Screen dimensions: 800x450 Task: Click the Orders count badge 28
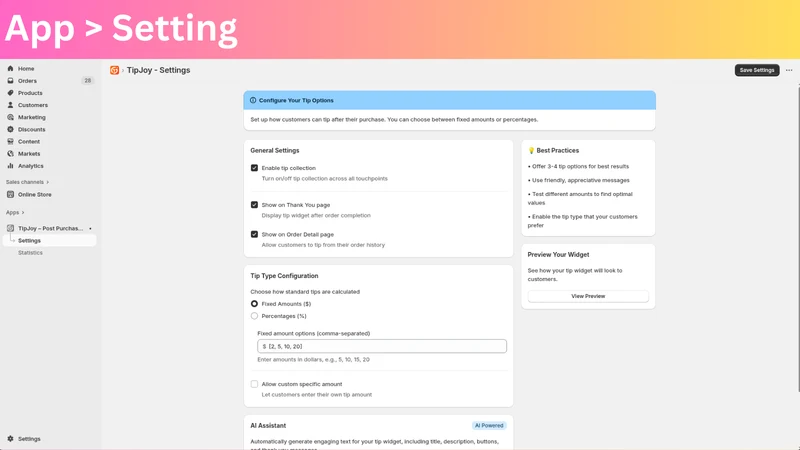[x=87, y=81]
